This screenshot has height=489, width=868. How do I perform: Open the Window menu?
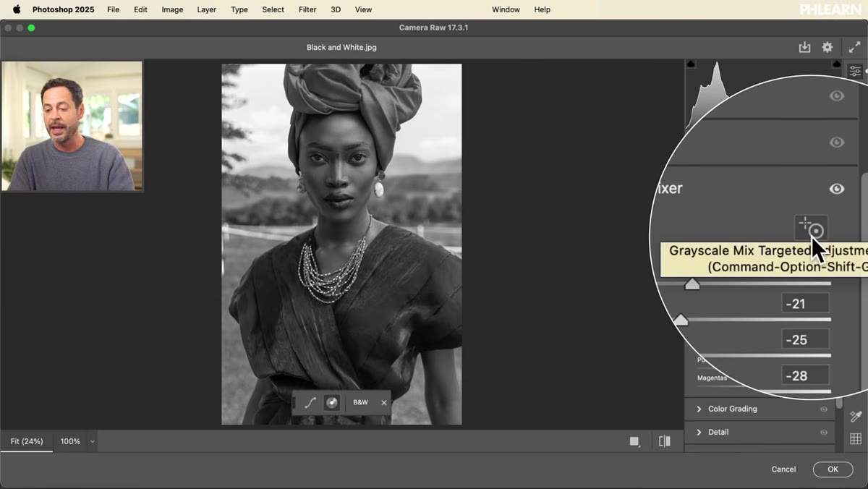[x=506, y=9]
